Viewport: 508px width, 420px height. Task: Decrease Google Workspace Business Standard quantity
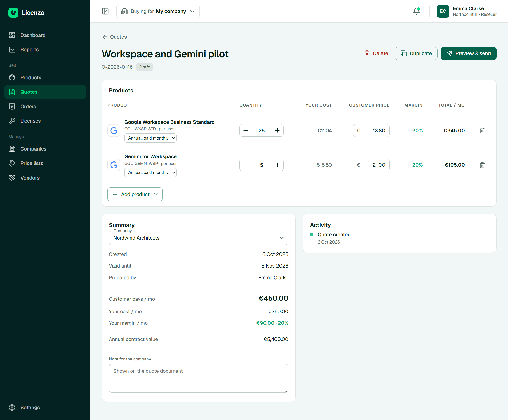tap(246, 130)
